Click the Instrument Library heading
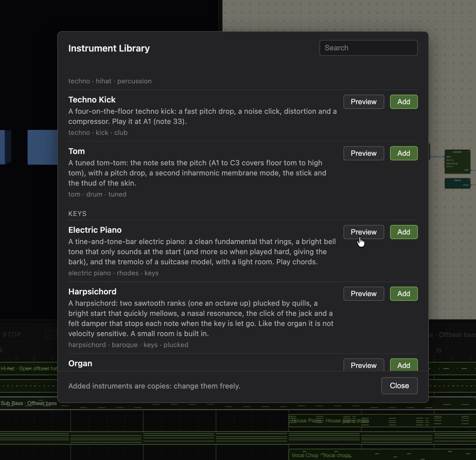 (x=109, y=48)
